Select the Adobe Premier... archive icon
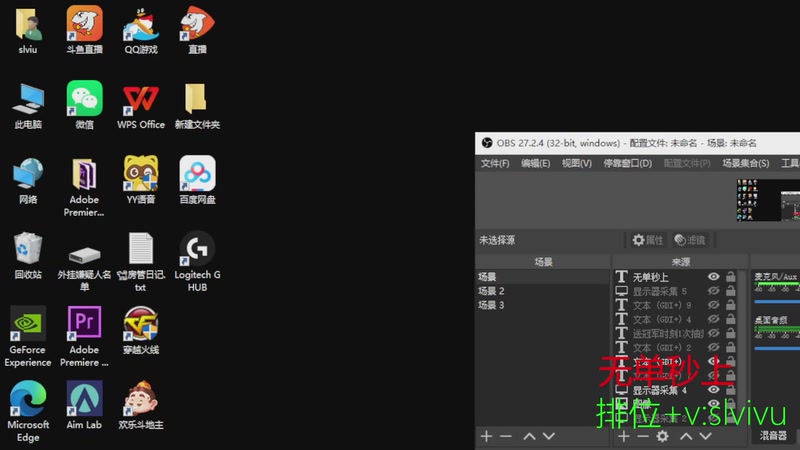Screen dimensions: 800x450 pyautogui.click(x=84, y=187)
